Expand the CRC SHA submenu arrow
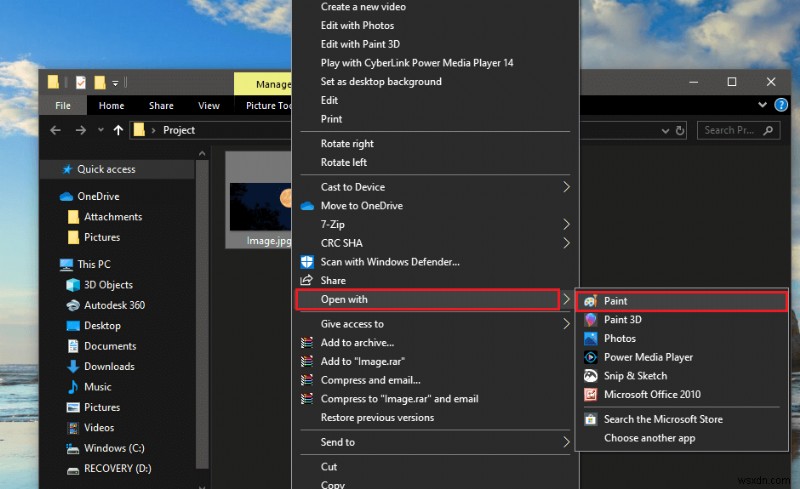This screenshot has height=489, width=800. pyautogui.click(x=566, y=243)
